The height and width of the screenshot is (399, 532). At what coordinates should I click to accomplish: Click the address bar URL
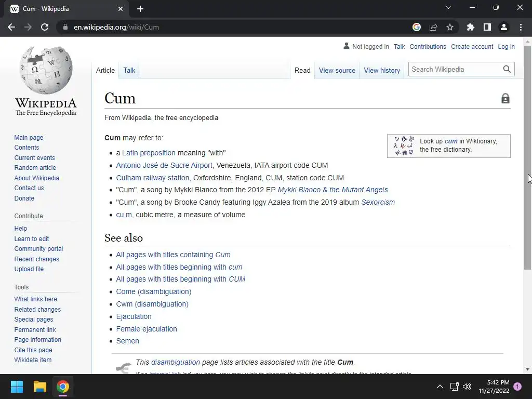116,27
